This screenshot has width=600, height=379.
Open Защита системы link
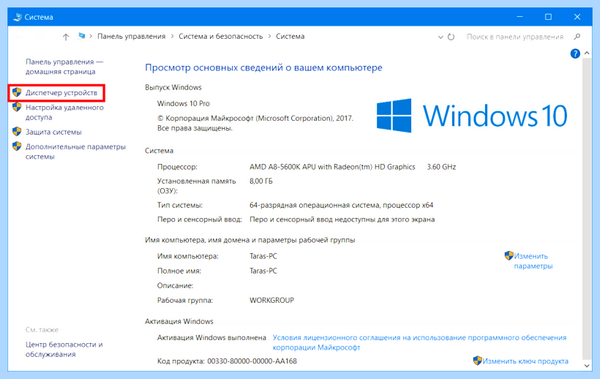point(53,132)
